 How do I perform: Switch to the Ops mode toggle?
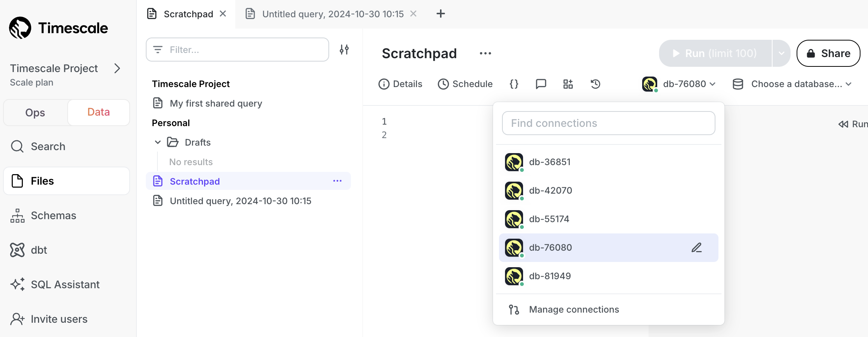[x=35, y=113]
